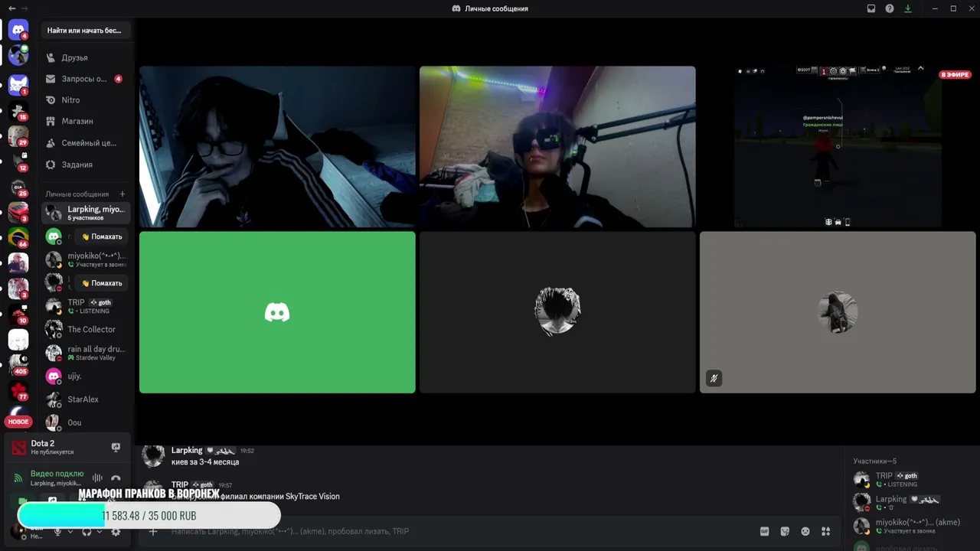Open the Задания quests page
The height and width of the screenshot is (551, 980).
pos(86,165)
